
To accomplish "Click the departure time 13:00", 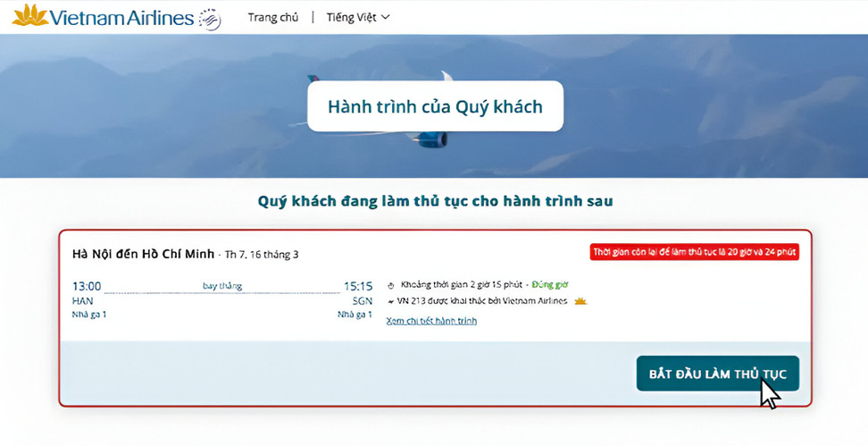I will 87,286.
